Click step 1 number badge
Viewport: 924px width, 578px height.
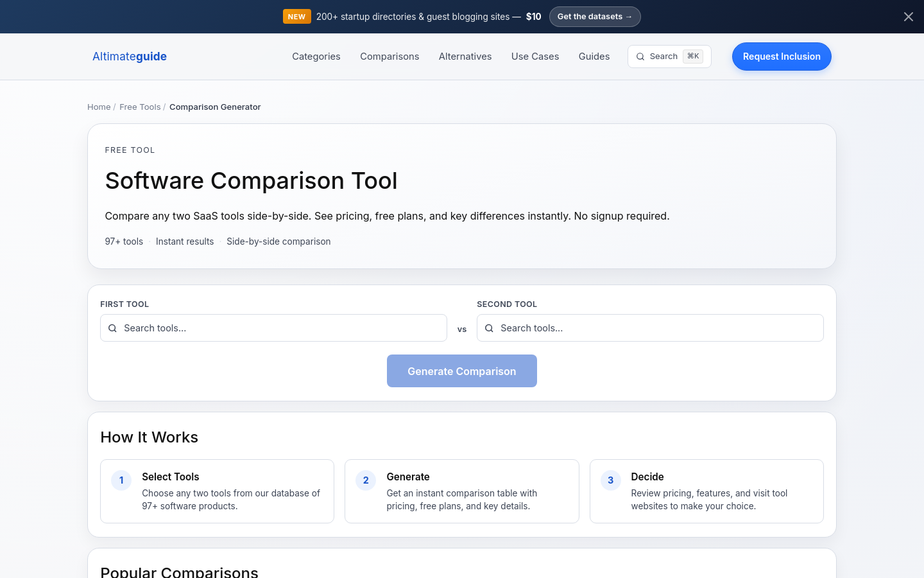(121, 480)
